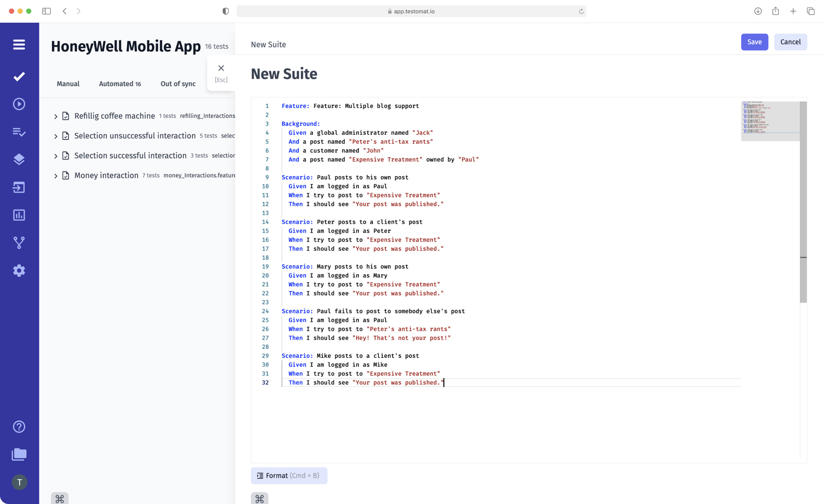The image size is (823, 504).
Task: Open the Settings gear icon
Action: coord(19,270)
